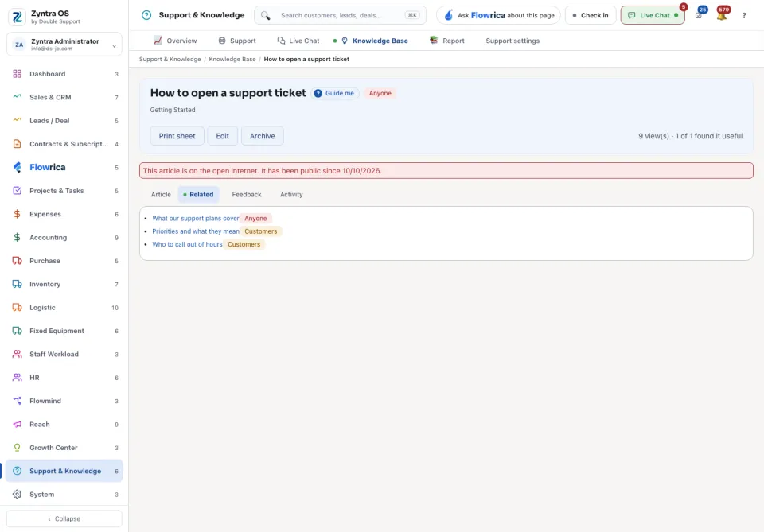Go to Support & Knowledge breadcrumb
764x532 pixels.
pyautogui.click(x=170, y=60)
